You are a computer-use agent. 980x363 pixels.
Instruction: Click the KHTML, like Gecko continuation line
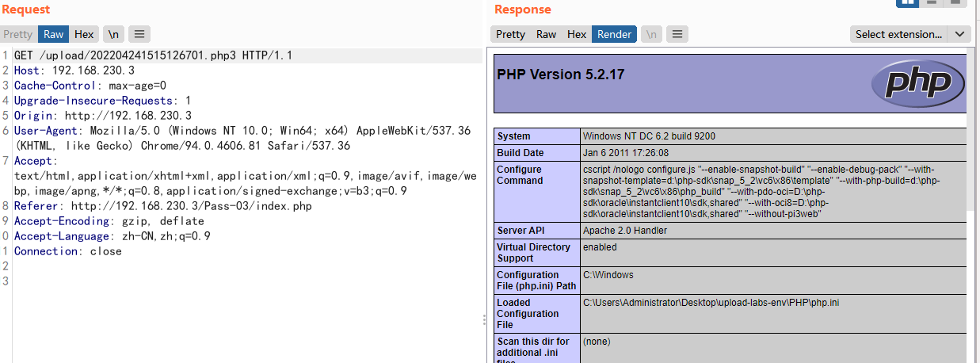tap(182, 146)
